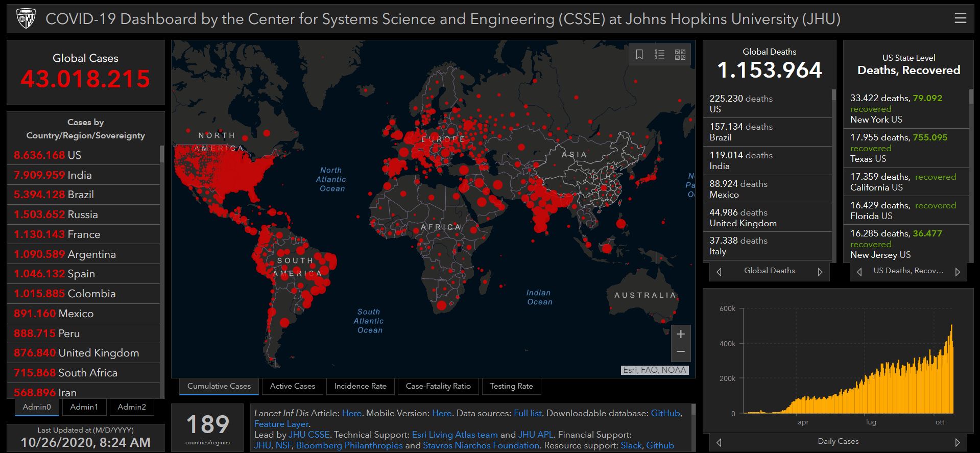Select the Admin1 tab
Screen dimensions: 980x453
coord(84,407)
